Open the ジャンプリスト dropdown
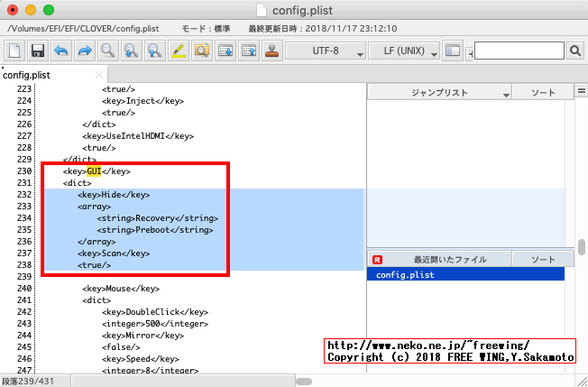The image size is (588, 387). [x=439, y=93]
